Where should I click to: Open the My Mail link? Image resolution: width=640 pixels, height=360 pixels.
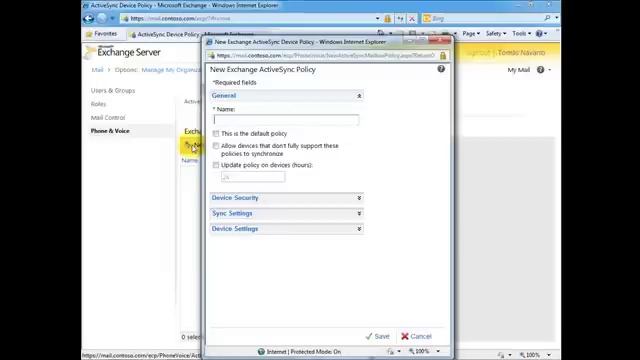coord(518,70)
